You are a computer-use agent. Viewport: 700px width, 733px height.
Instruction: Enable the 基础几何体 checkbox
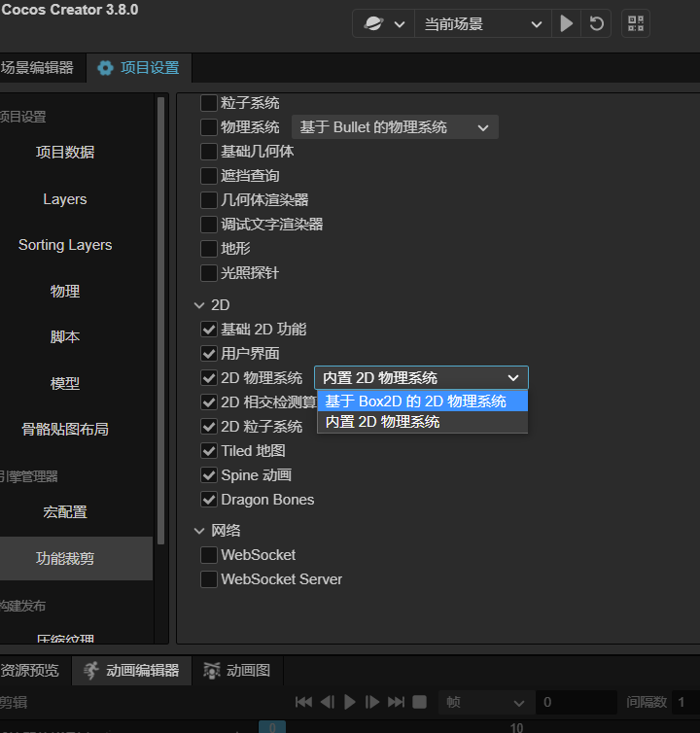coord(209,152)
